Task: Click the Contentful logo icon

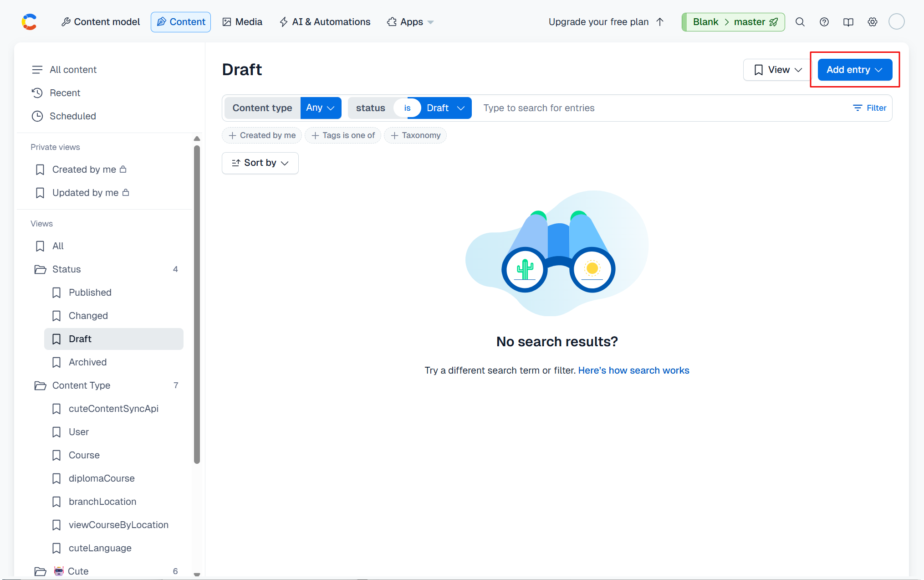Action: pyautogui.click(x=29, y=22)
